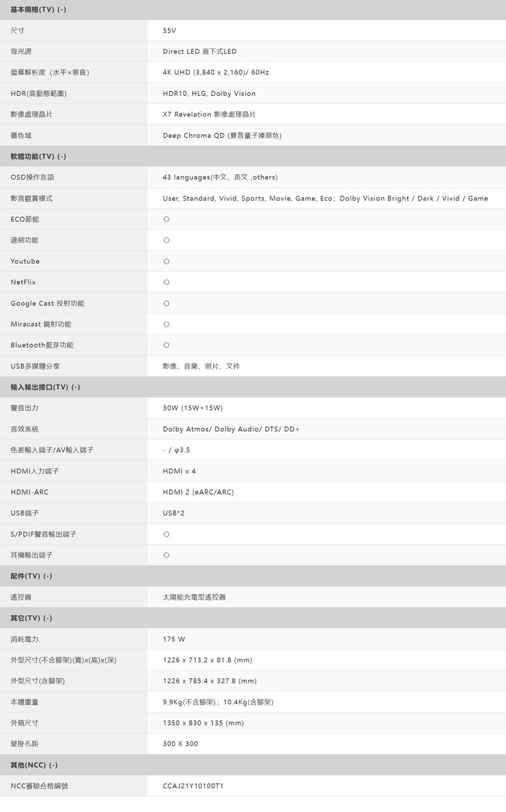Select HDMI x 4 value

[x=179, y=471]
